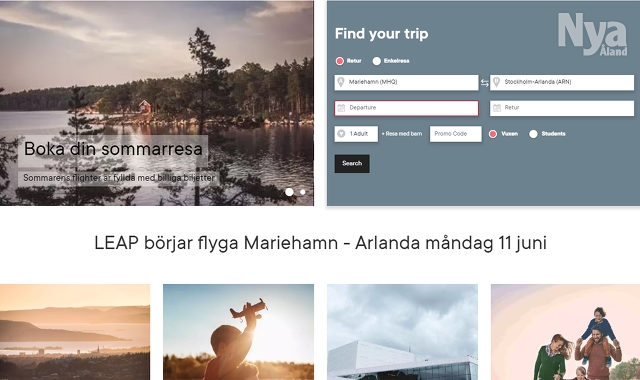640x380 pixels.
Task: Click the Nya Åland logo
Action: pos(592,34)
